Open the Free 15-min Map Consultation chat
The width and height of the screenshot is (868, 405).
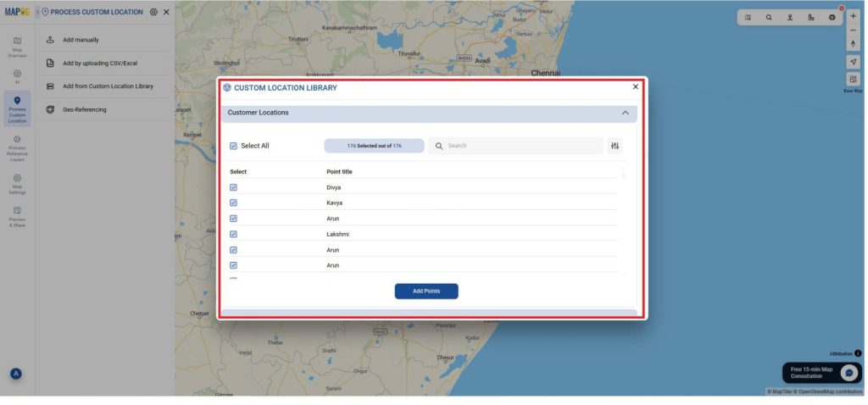click(822, 373)
